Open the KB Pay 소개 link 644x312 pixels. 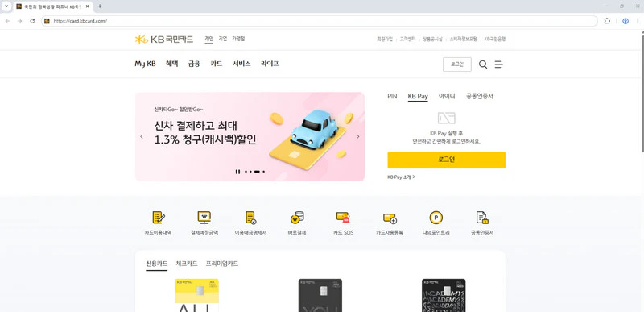(x=401, y=177)
